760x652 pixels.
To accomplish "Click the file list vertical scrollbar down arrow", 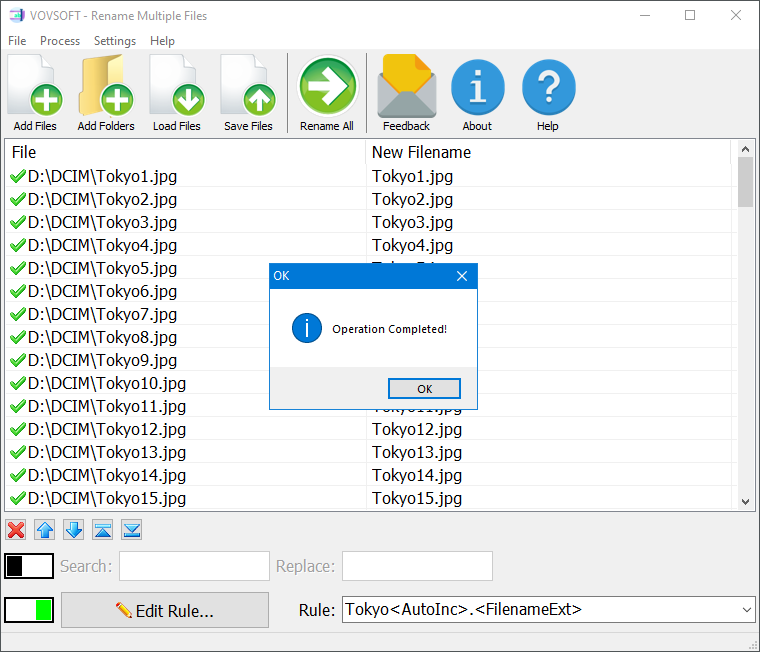I will (745, 501).
